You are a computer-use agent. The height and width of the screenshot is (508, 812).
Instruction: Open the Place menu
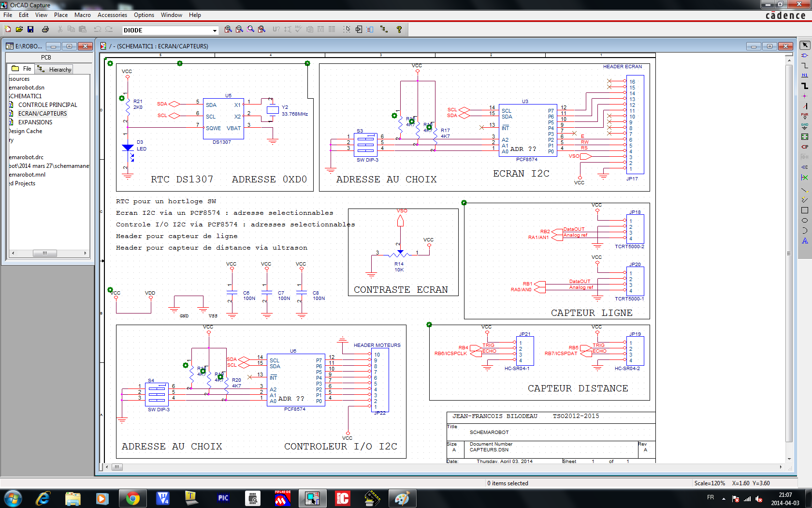(61, 15)
